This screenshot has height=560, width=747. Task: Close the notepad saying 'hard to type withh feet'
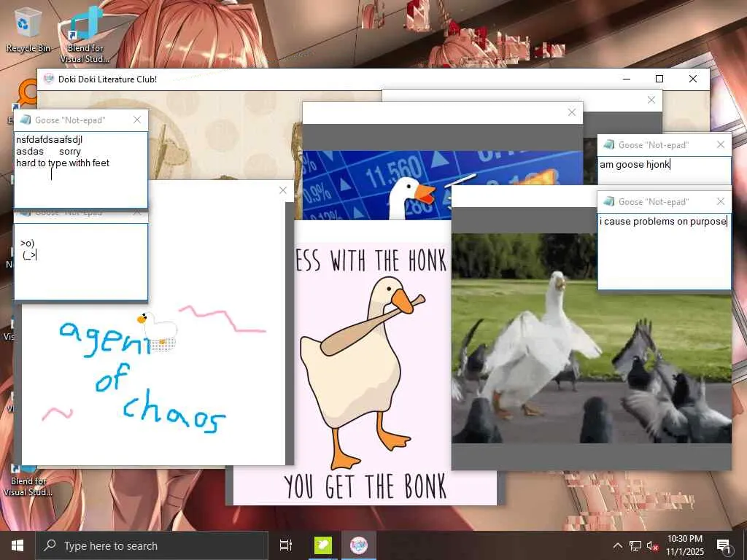[x=137, y=120]
